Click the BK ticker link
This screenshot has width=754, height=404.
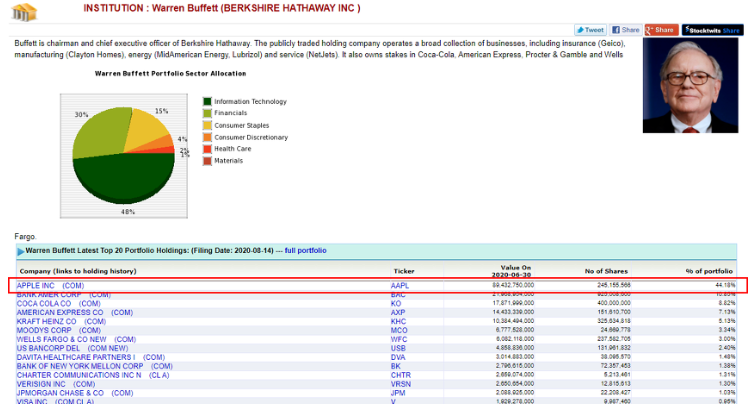pyautogui.click(x=396, y=366)
